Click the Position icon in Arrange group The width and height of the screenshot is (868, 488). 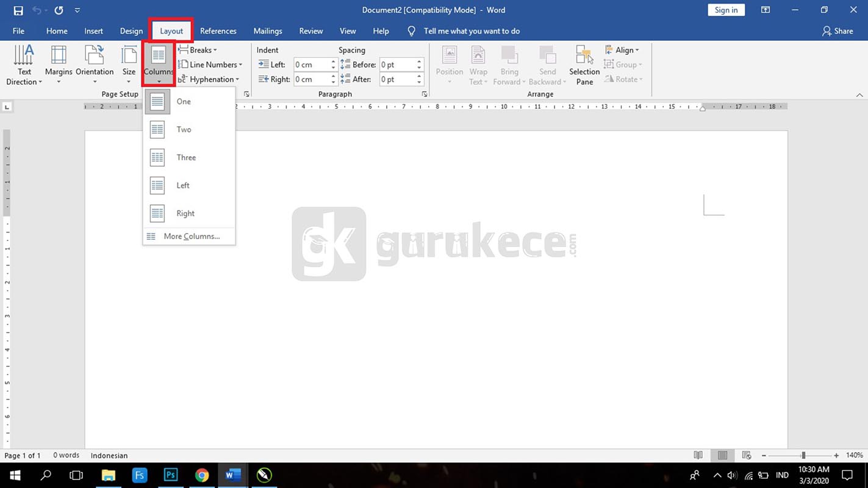coord(449,63)
